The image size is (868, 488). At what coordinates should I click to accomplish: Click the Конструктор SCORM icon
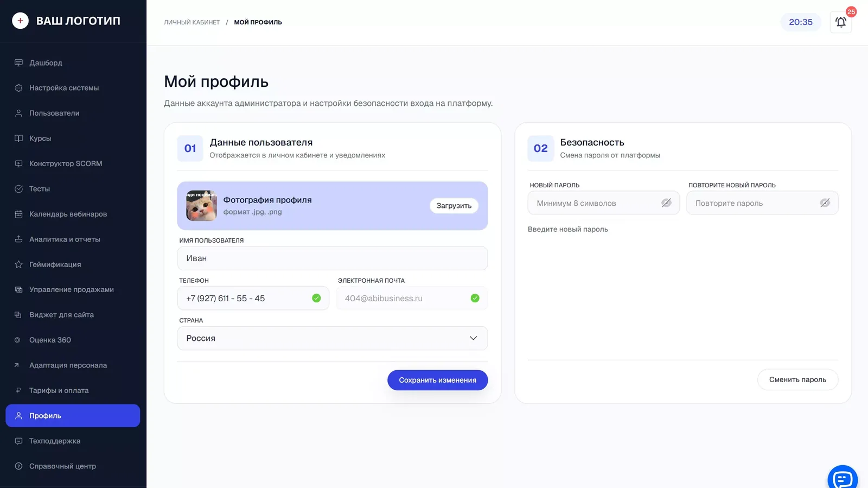(x=18, y=164)
